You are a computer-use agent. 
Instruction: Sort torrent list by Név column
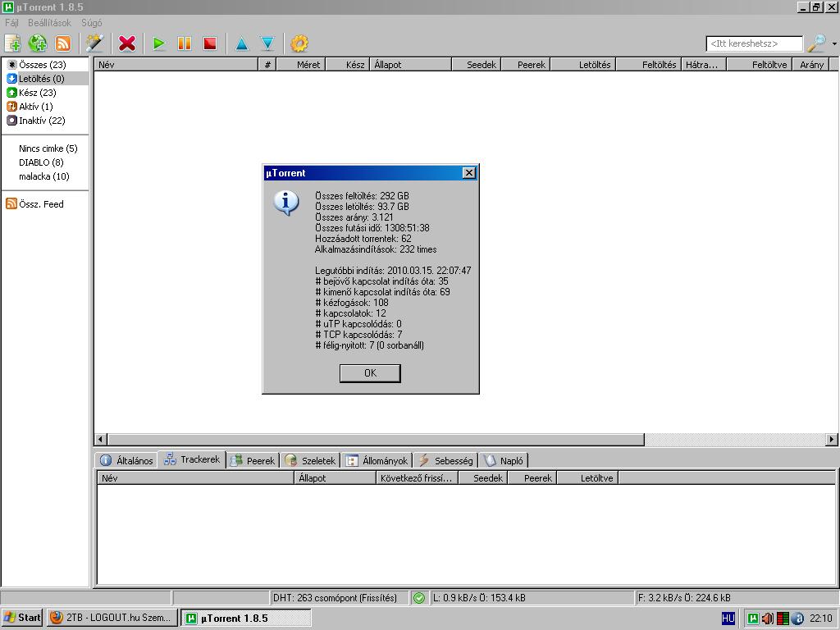point(177,64)
